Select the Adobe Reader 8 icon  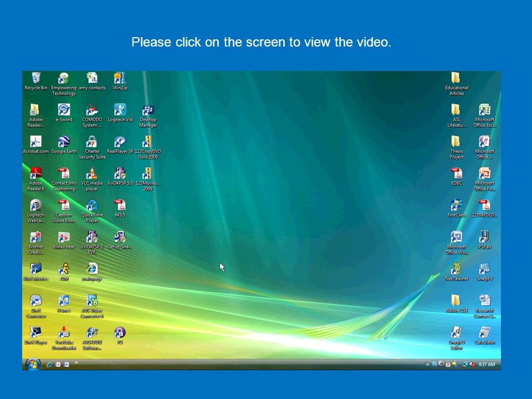pyautogui.click(x=35, y=179)
